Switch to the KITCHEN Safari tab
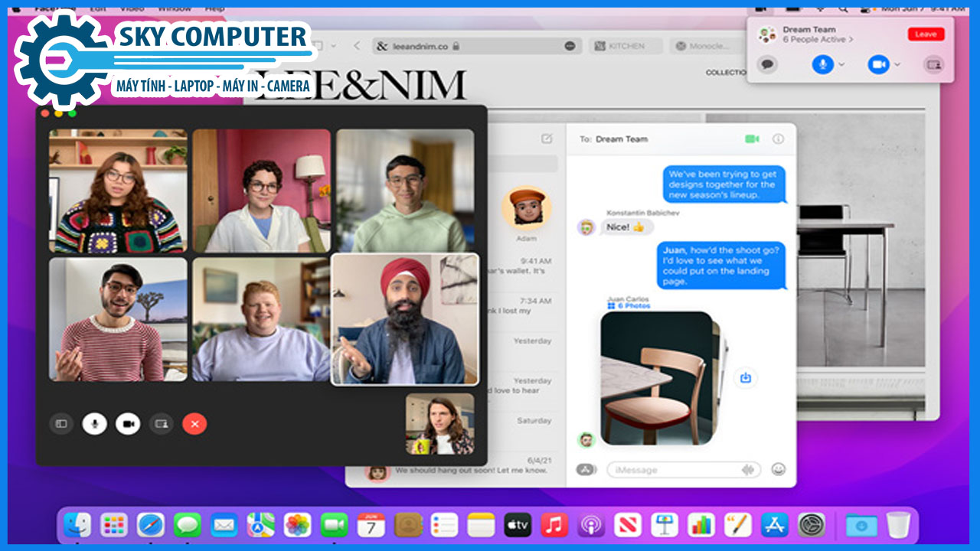Image resolution: width=980 pixels, height=551 pixels. point(624,46)
